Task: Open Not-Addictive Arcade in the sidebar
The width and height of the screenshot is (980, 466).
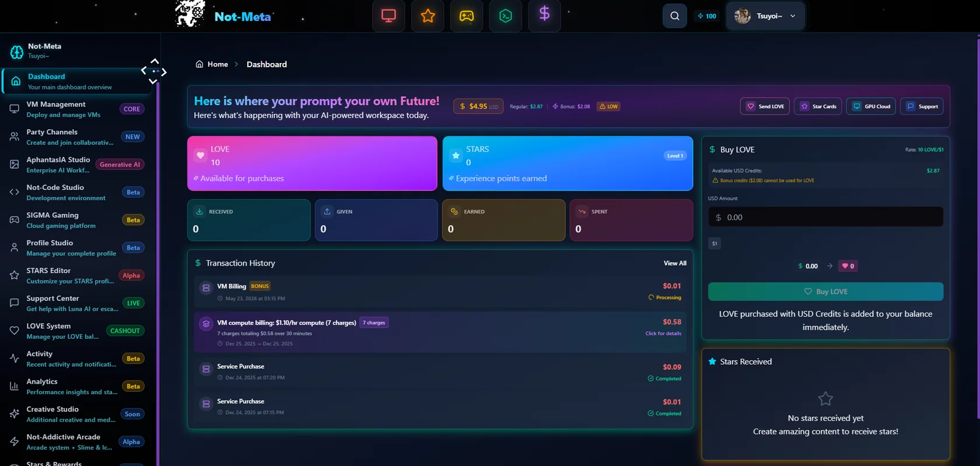Action: (x=76, y=442)
